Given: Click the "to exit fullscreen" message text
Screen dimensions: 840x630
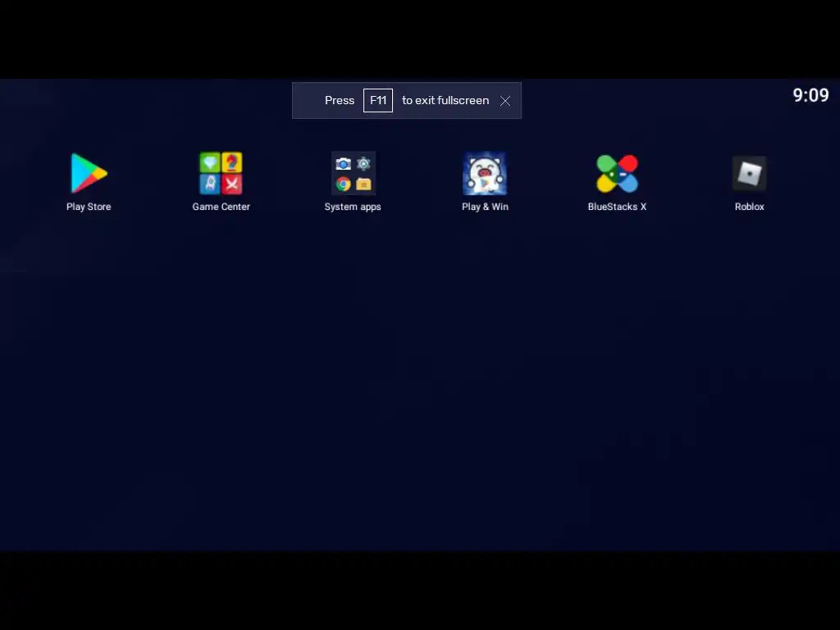Looking at the screenshot, I should [445, 100].
